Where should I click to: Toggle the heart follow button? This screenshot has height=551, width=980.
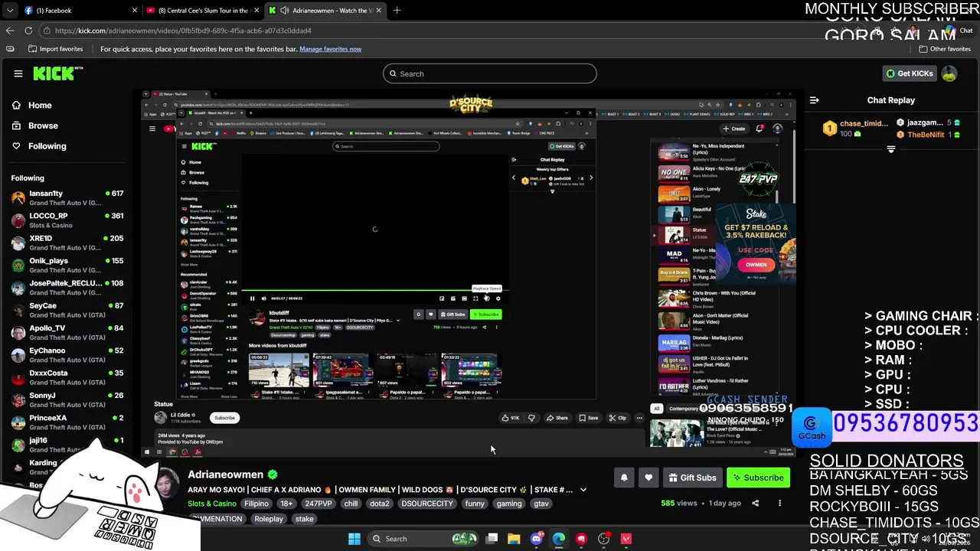[648, 478]
